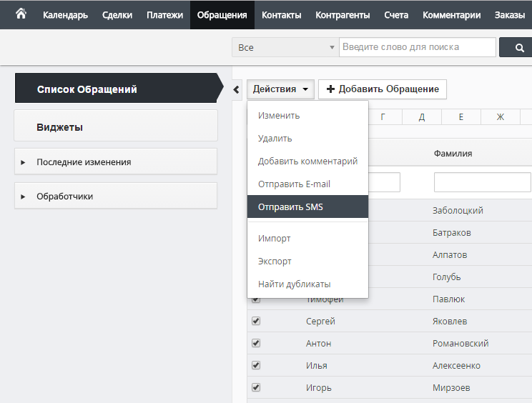Collapse sidebar with left arrow icon
The width and height of the screenshot is (532, 403).
tap(237, 89)
